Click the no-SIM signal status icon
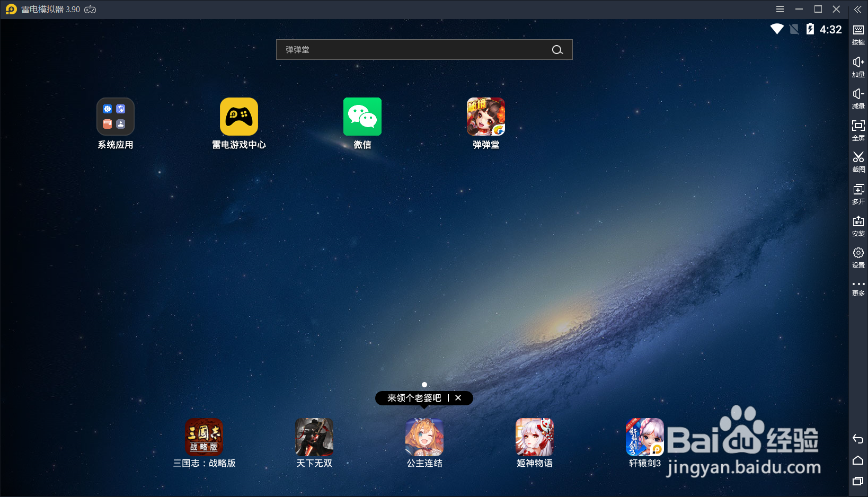The image size is (868, 497). [x=794, y=29]
